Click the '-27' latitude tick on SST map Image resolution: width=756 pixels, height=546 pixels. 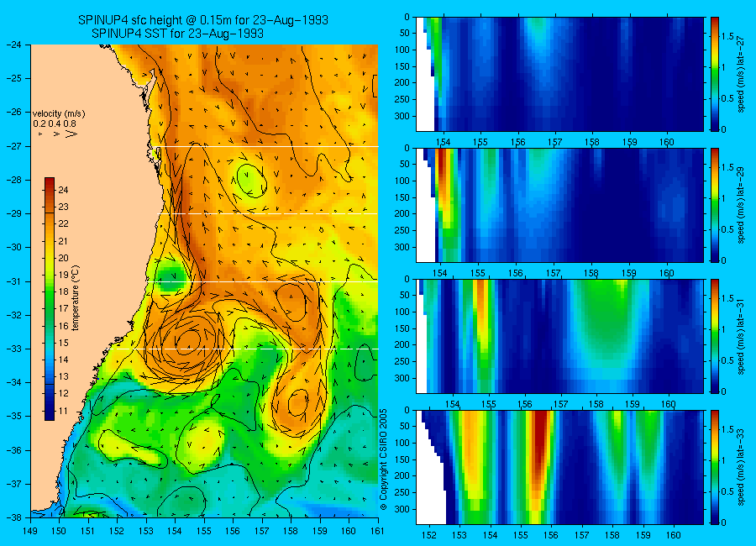pos(13,146)
